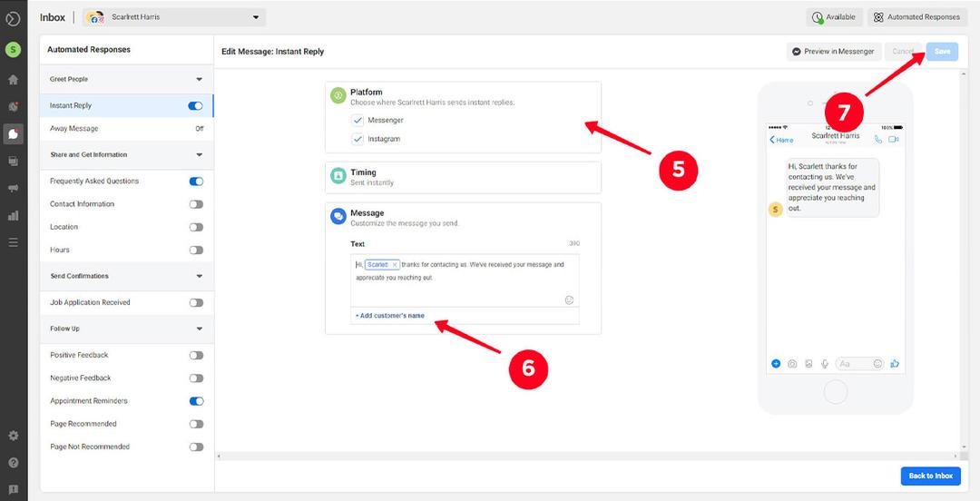Click the Available status button
Screen dimensions: 980x501
[x=835, y=17]
